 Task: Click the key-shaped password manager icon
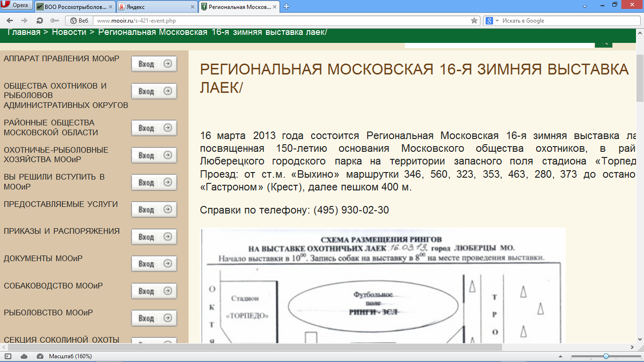(x=55, y=21)
